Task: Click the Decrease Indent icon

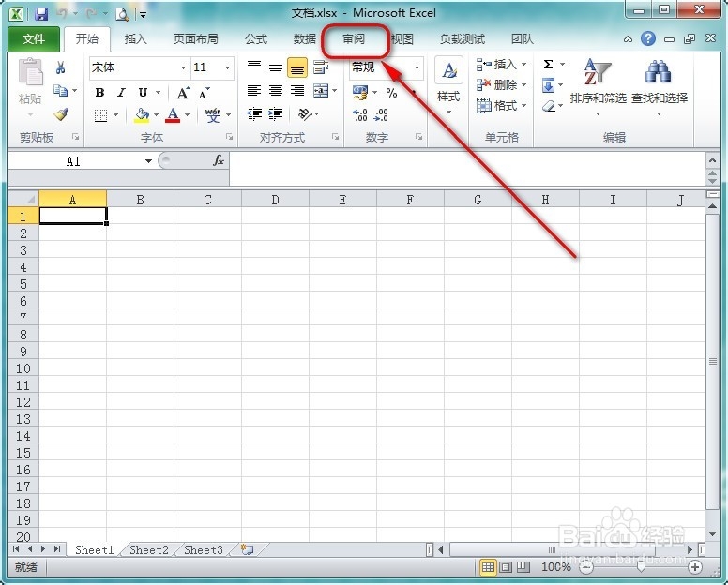Action: click(254, 113)
